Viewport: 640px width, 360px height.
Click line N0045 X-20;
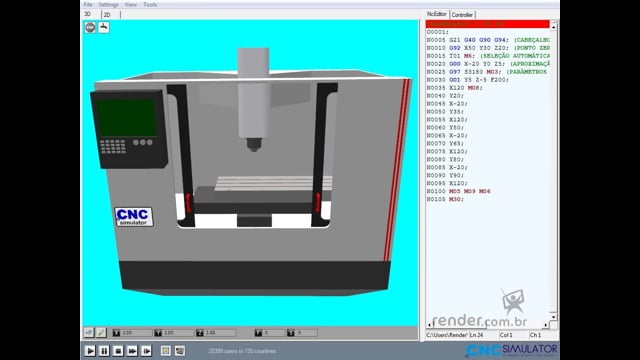[447, 104]
